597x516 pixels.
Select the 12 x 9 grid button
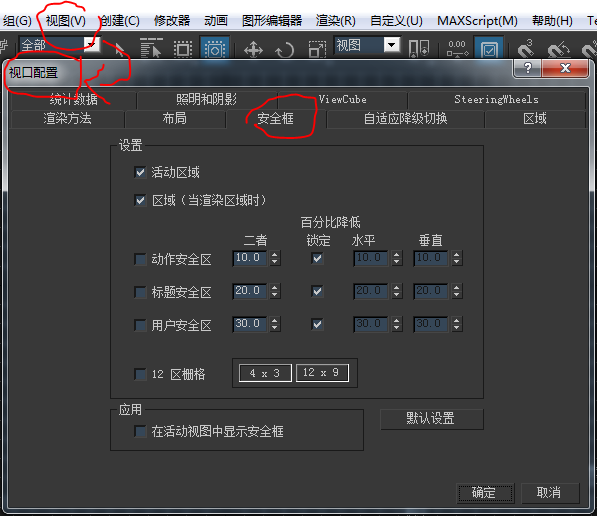point(322,373)
